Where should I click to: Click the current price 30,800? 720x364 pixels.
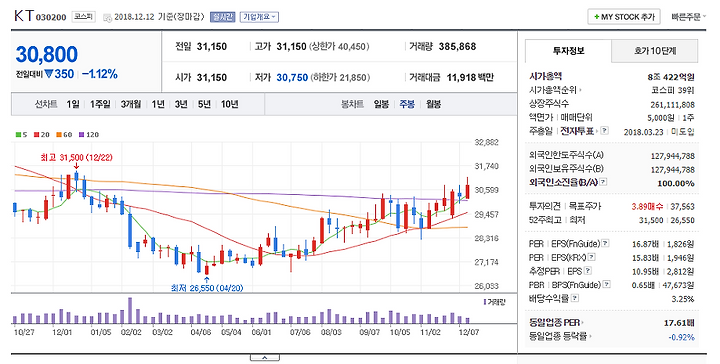click(47, 54)
